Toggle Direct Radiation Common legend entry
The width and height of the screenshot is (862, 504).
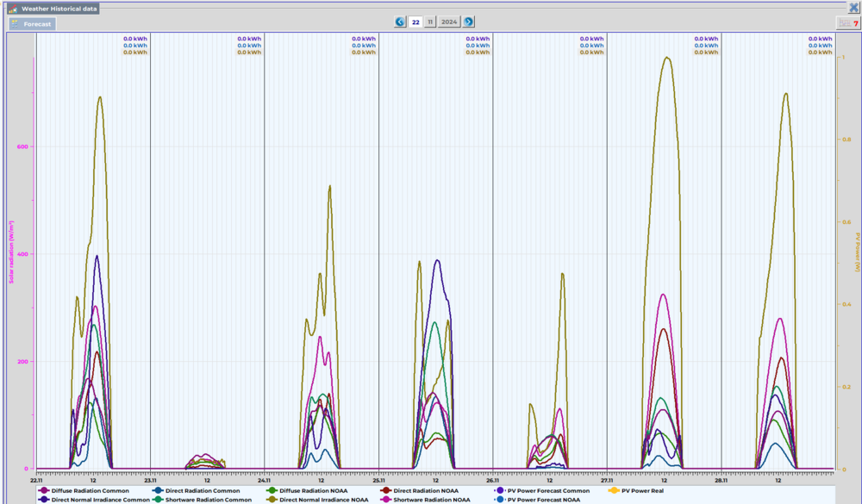pyautogui.click(x=196, y=490)
